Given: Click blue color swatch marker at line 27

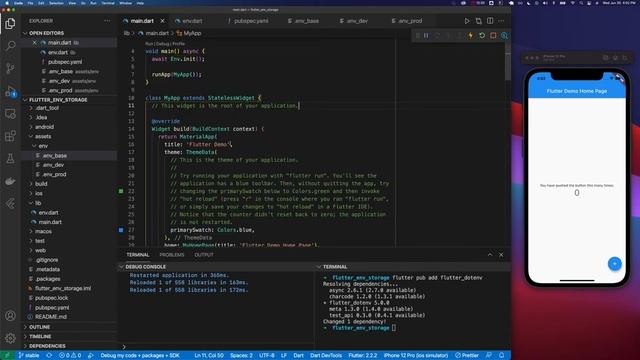Looking at the screenshot, I should click(x=121, y=230).
